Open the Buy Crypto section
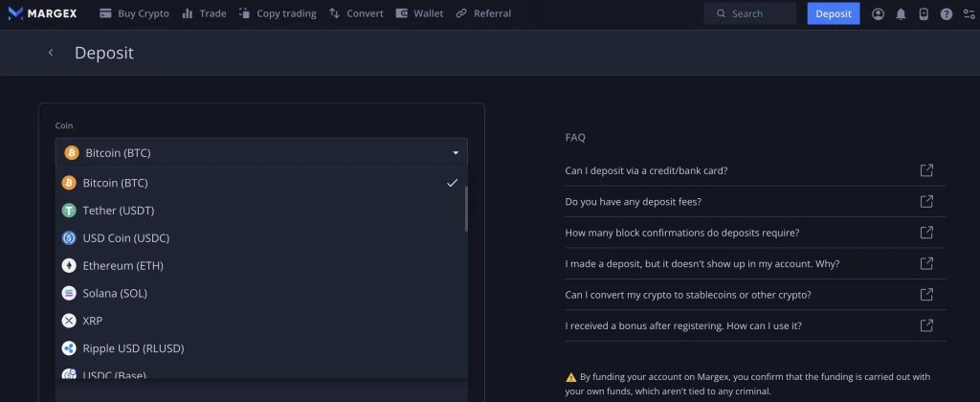This screenshot has height=402, width=980. point(134,13)
